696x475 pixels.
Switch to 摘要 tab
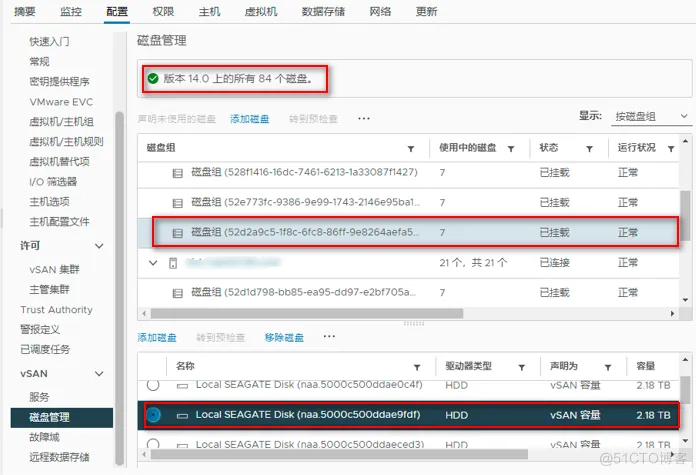click(25, 12)
